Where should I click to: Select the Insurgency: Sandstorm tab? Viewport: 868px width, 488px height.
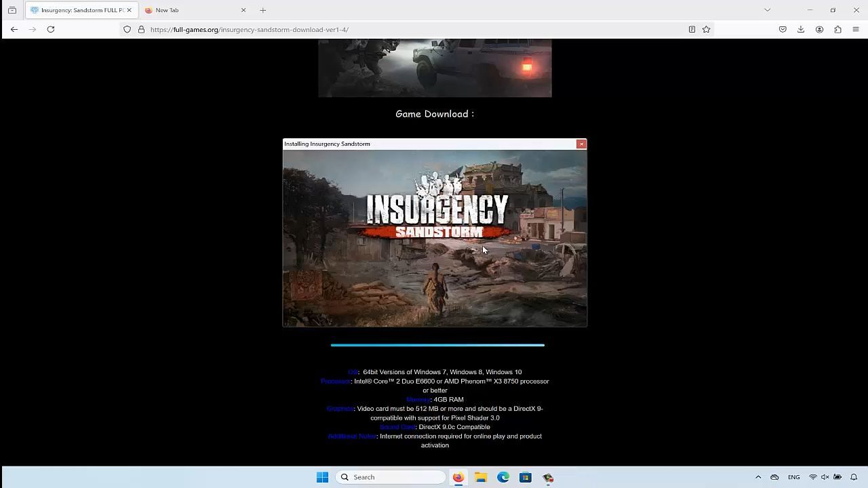point(78,10)
